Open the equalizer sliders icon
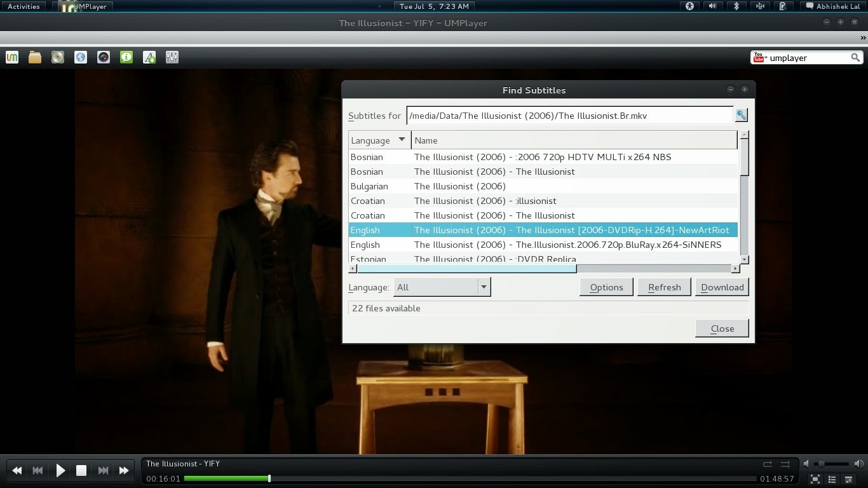This screenshot has width=868, height=488. coord(172,57)
